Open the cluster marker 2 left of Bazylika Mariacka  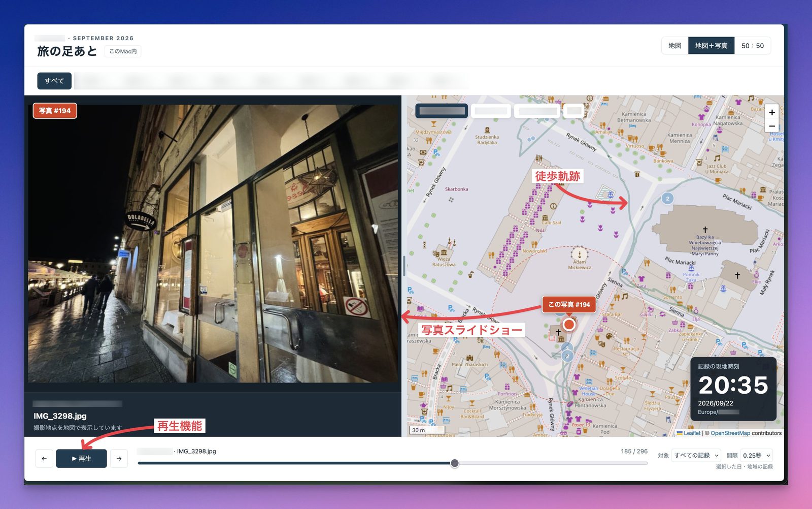click(x=667, y=199)
